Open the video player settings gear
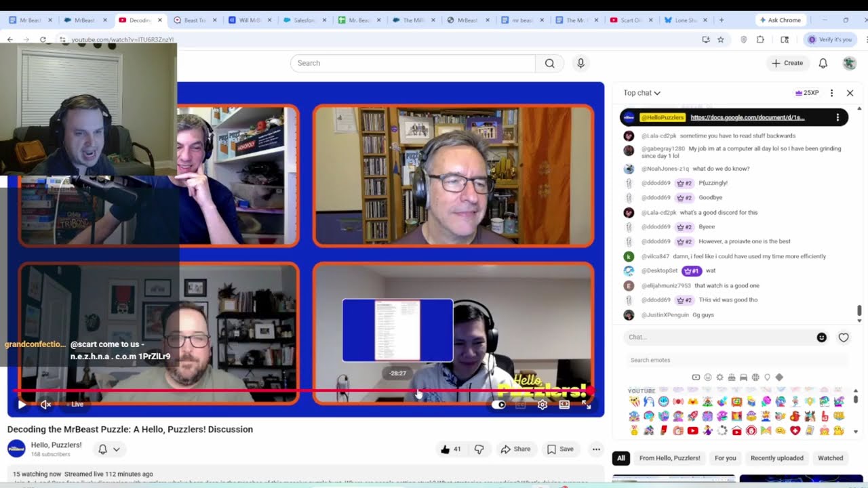Screen dimensions: 868x488 pos(542,405)
